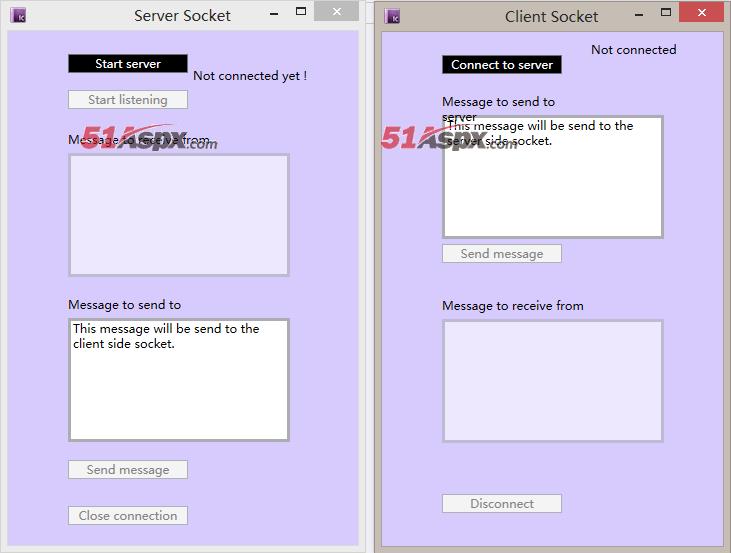Click the Close connection button
This screenshot has height=553, width=731.
[128, 515]
